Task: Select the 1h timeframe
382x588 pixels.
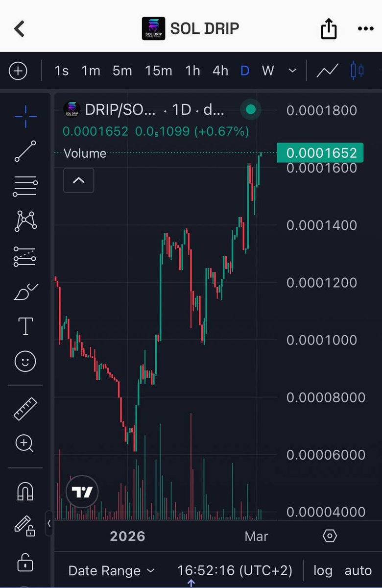Action: [192, 71]
